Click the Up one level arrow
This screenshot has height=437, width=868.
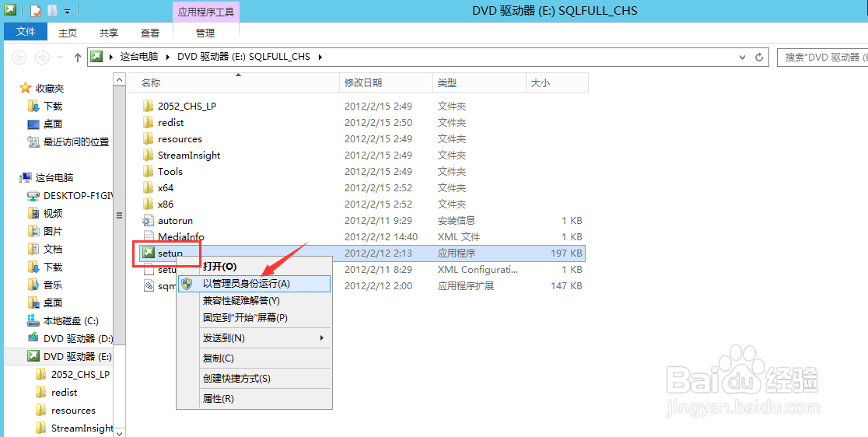click(78, 57)
